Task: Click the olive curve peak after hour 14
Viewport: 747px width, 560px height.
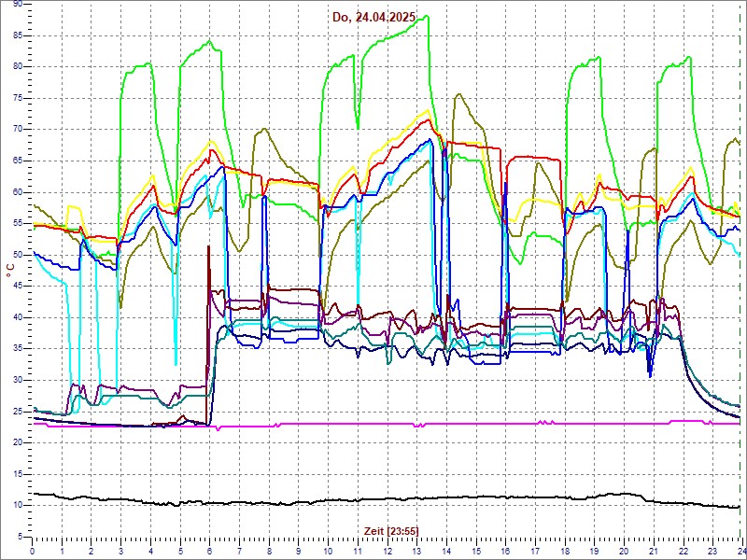Action: 458,94
